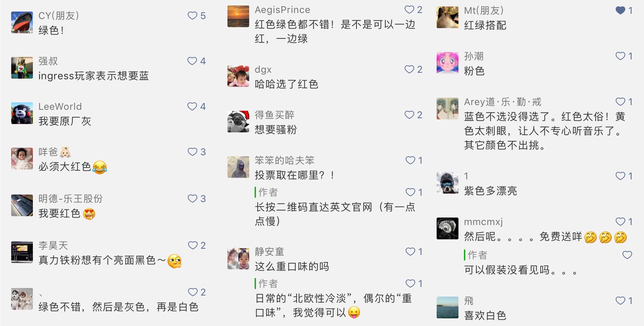Open CY's ship profile avatar
The width and height of the screenshot is (644, 326).
22,22
